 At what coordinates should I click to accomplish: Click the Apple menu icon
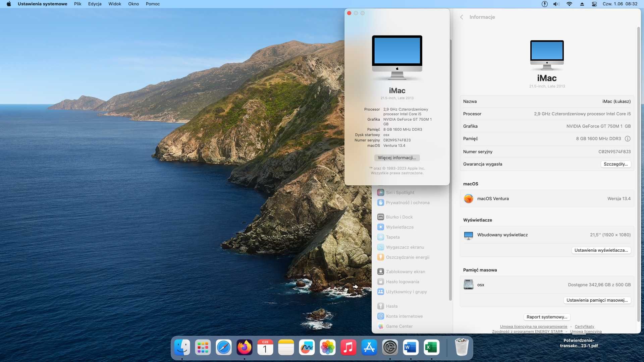click(x=9, y=4)
